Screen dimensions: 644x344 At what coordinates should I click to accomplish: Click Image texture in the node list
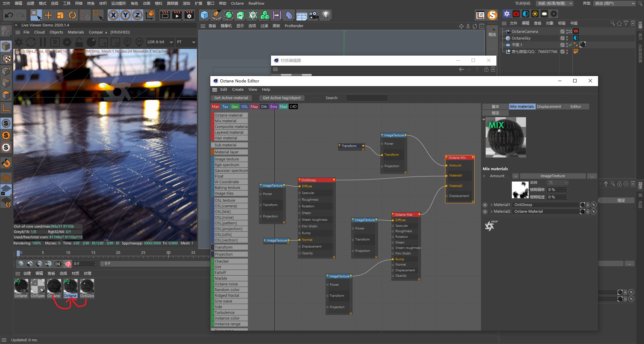[229, 159]
